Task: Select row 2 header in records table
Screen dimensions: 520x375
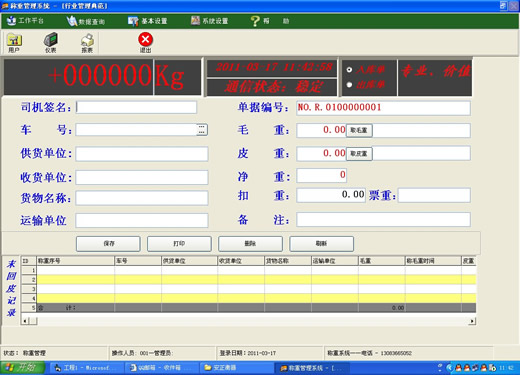Action: click(x=29, y=280)
